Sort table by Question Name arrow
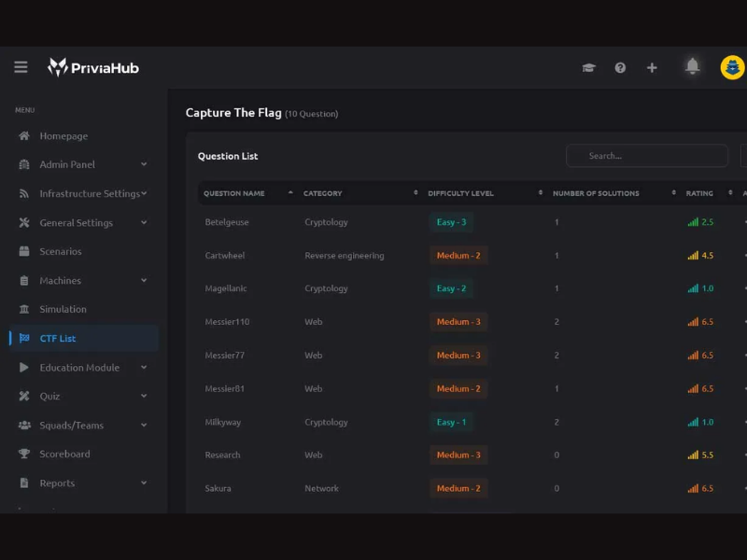The width and height of the screenshot is (747, 560). [290, 192]
